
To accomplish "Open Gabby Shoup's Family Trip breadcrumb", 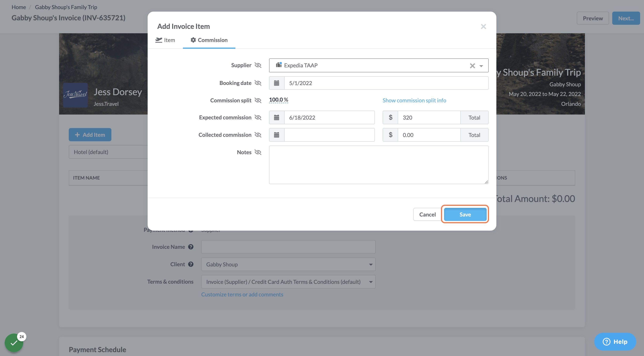I will click(66, 7).
